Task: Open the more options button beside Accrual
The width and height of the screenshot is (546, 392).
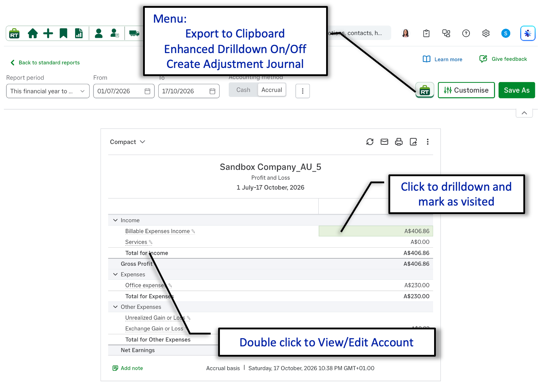Action: click(302, 91)
